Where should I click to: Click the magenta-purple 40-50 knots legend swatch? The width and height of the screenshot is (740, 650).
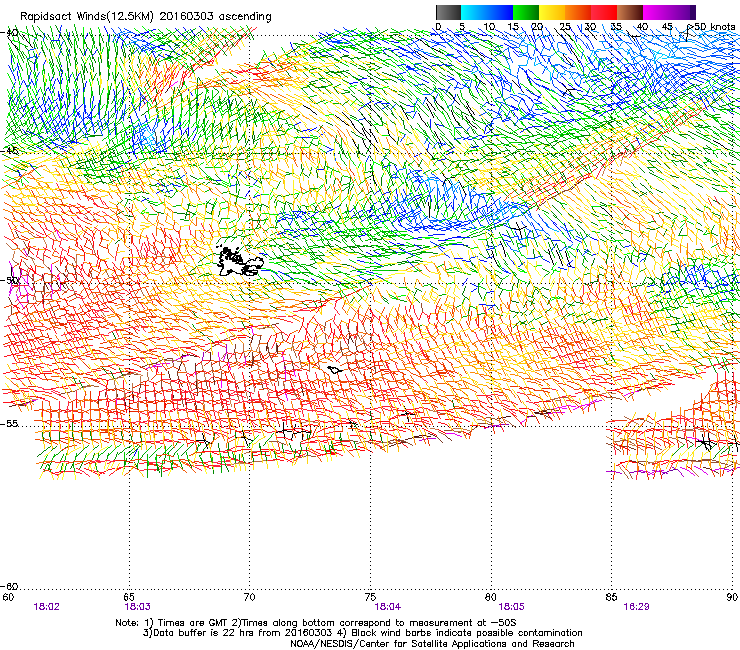coord(669,12)
